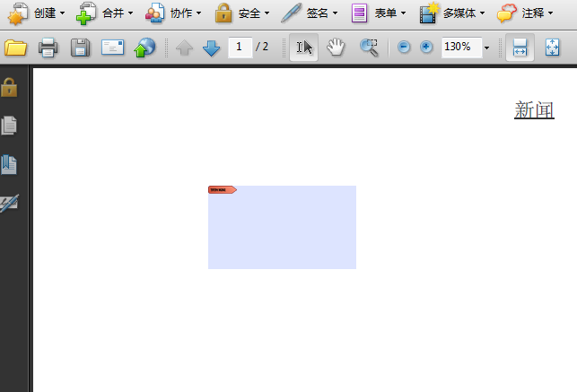Image resolution: width=577 pixels, height=392 pixels.
Task: Open the Pages thumbnail side panel
Action: point(9,126)
